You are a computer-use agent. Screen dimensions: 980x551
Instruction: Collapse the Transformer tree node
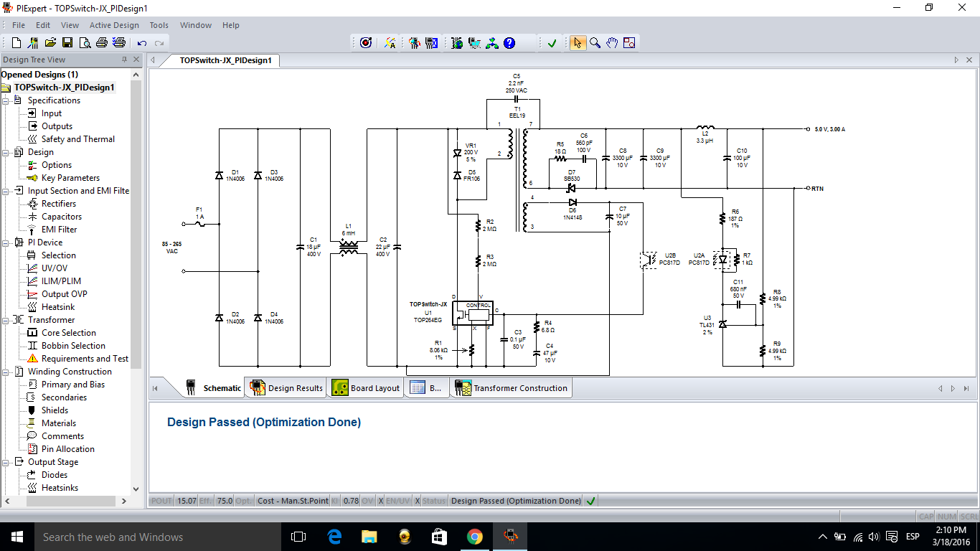pyautogui.click(x=6, y=320)
